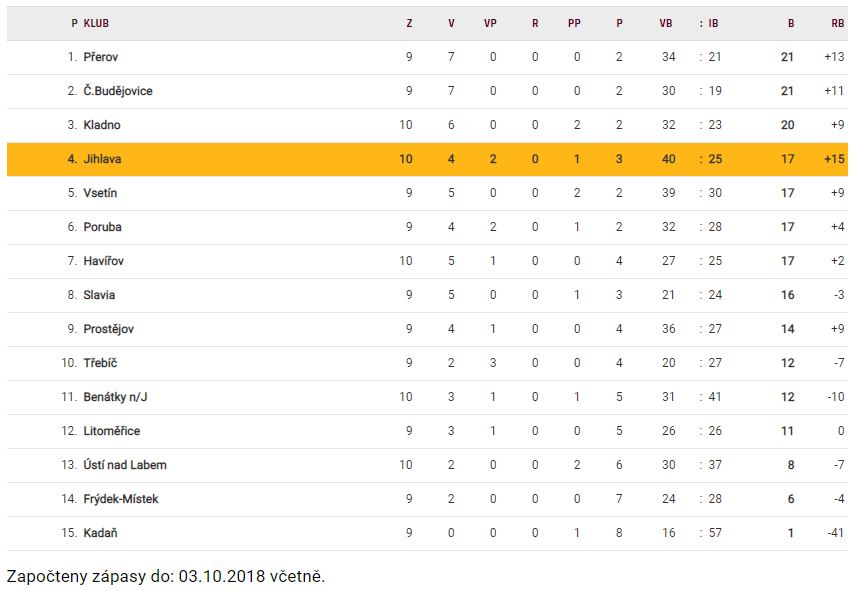Screen dimensions: 857x591
Task: Click the B points column header
Action: 791,23
